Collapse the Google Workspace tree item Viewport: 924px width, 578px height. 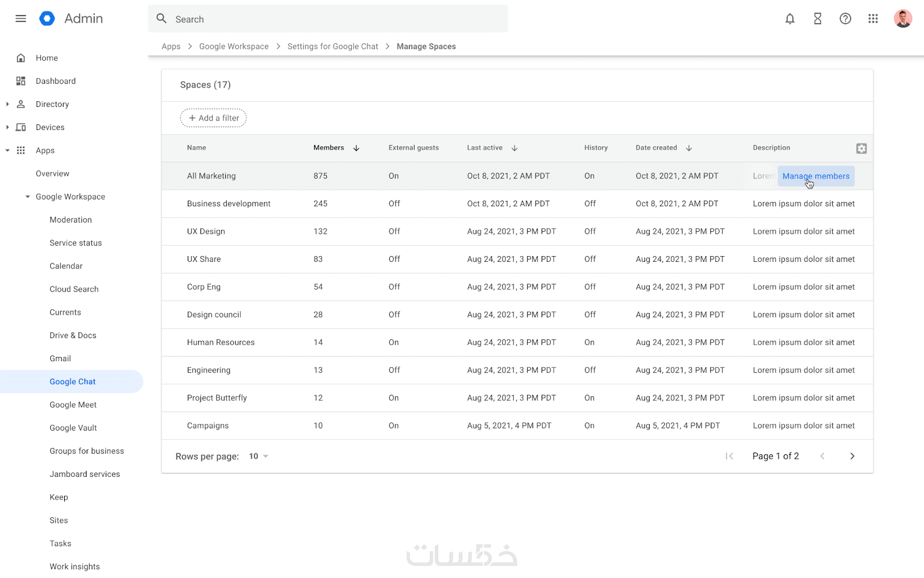coord(27,197)
